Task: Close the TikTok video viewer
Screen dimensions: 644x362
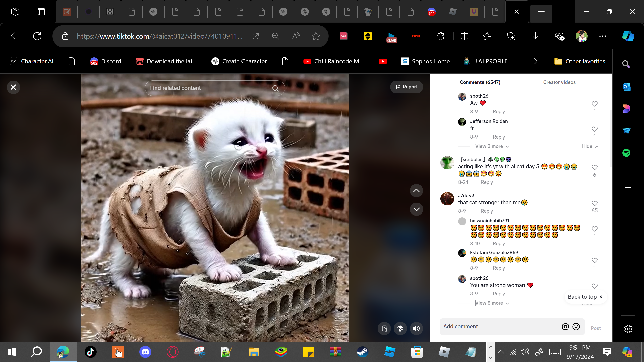Action: point(13,87)
